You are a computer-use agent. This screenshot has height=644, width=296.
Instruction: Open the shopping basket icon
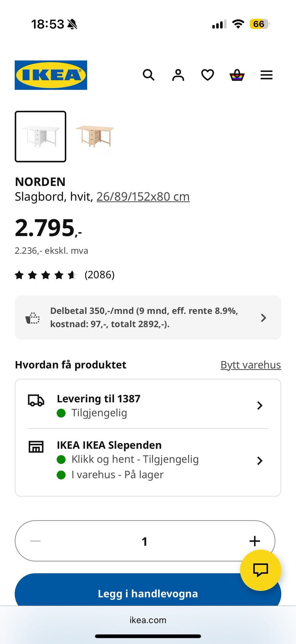237,75
